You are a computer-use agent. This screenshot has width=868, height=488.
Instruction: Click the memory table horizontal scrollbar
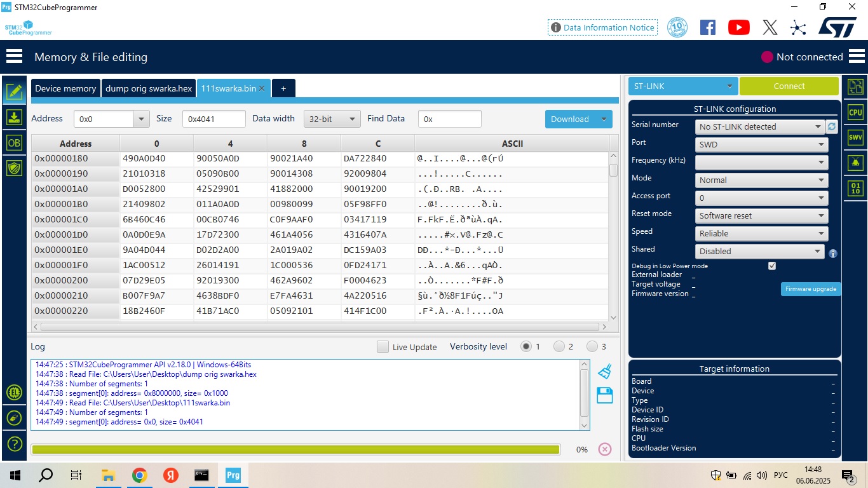pos(320,327)
